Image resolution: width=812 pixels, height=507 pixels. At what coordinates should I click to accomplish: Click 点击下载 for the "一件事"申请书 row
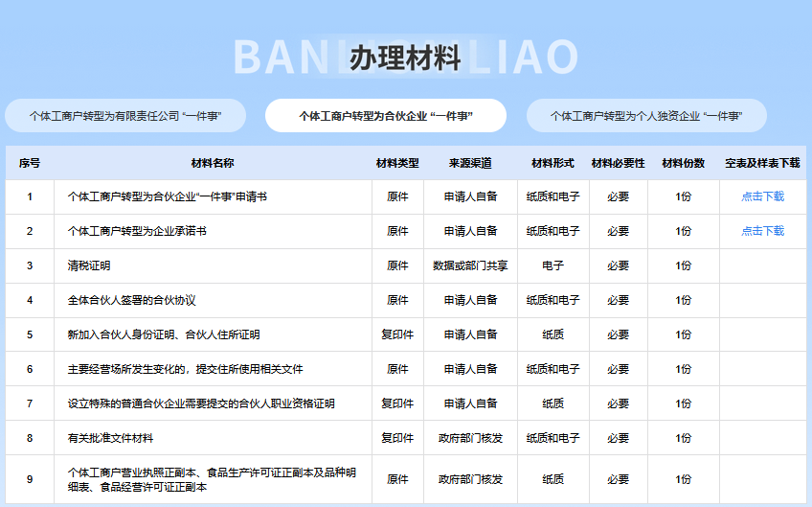(762, 196)
